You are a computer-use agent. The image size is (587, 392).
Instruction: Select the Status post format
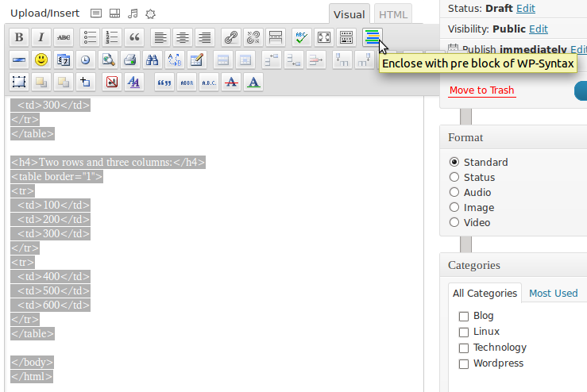click(x=454, y=177)
